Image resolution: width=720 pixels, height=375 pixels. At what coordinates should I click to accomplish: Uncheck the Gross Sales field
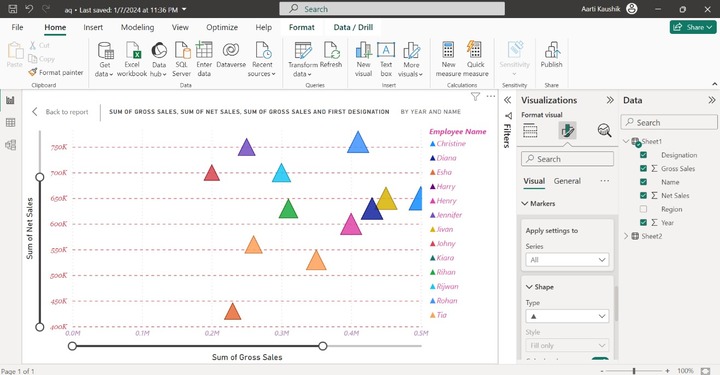[643, 168]
